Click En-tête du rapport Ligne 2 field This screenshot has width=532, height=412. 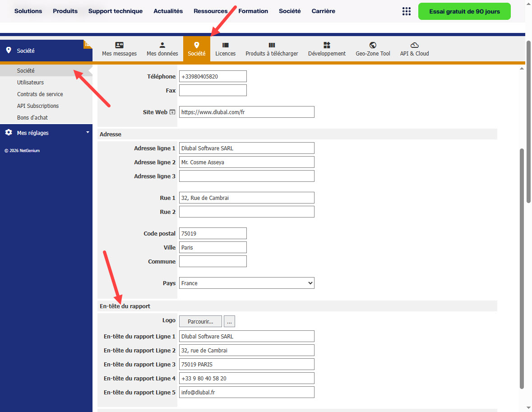(x=247, y=350)
